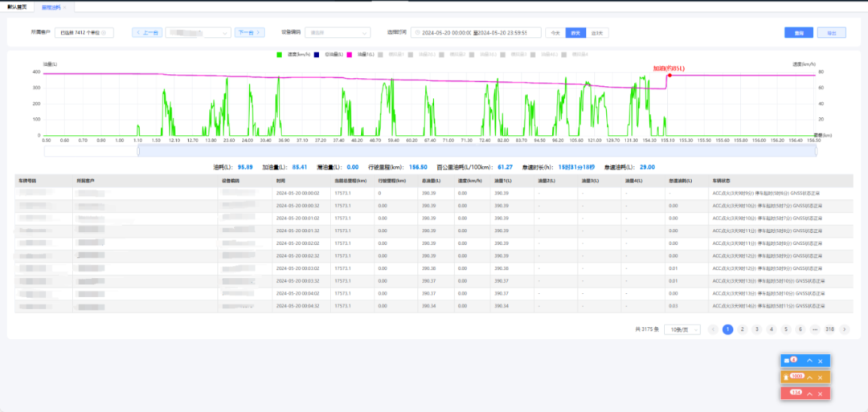Jump forward with the pagination ellipsis
868x412 pixels.
(x=814, y=329)
